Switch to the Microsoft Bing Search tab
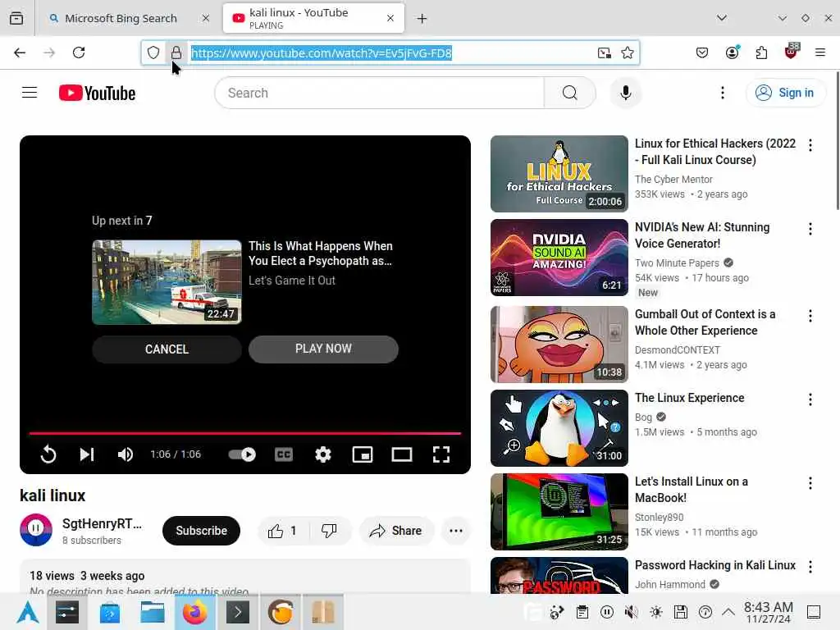The image size is (840, 630). coord(121,18)
